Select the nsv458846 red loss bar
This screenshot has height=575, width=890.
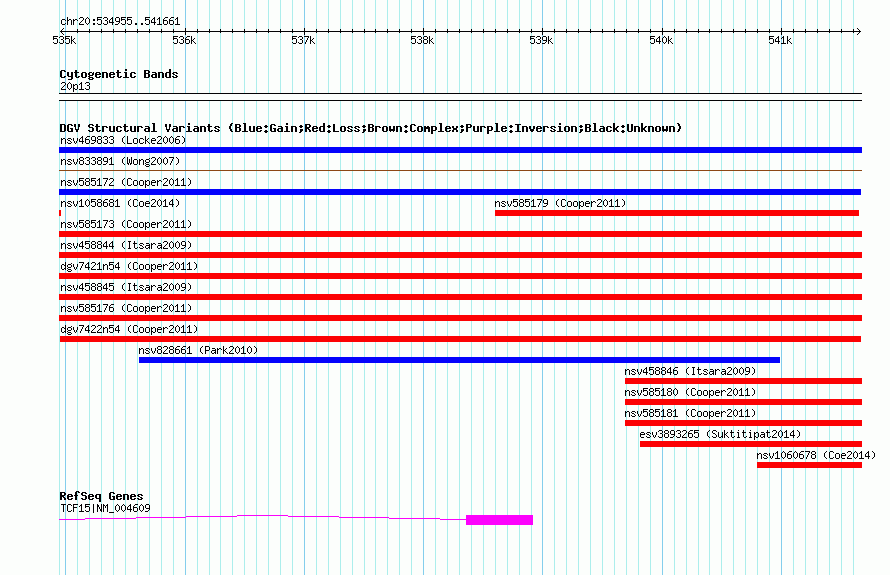[744, 381]
